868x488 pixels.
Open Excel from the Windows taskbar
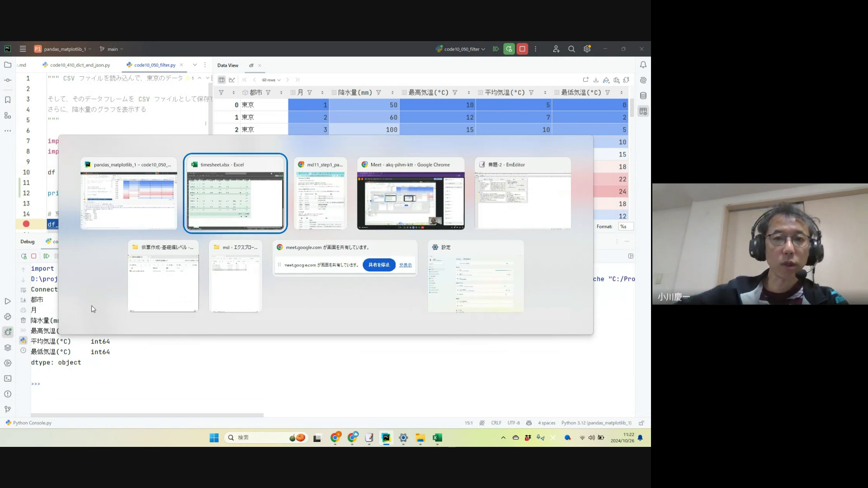coord(437,438)
